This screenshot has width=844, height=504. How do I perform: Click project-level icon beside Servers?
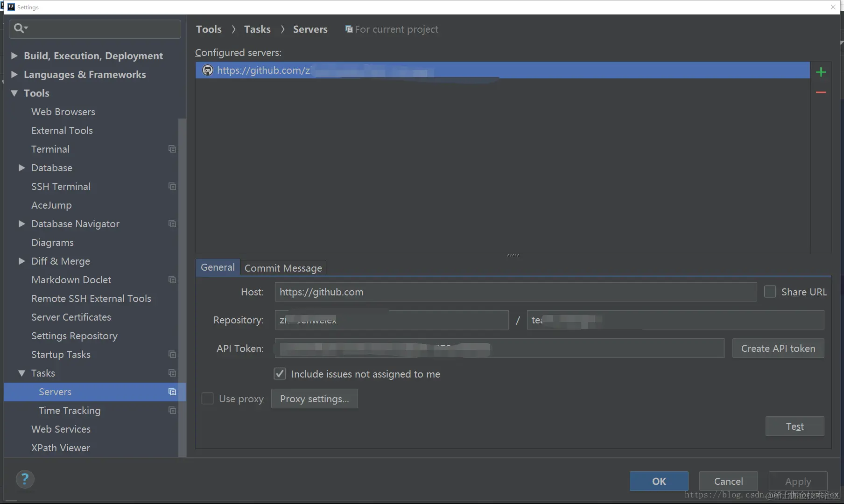point(172,392)
